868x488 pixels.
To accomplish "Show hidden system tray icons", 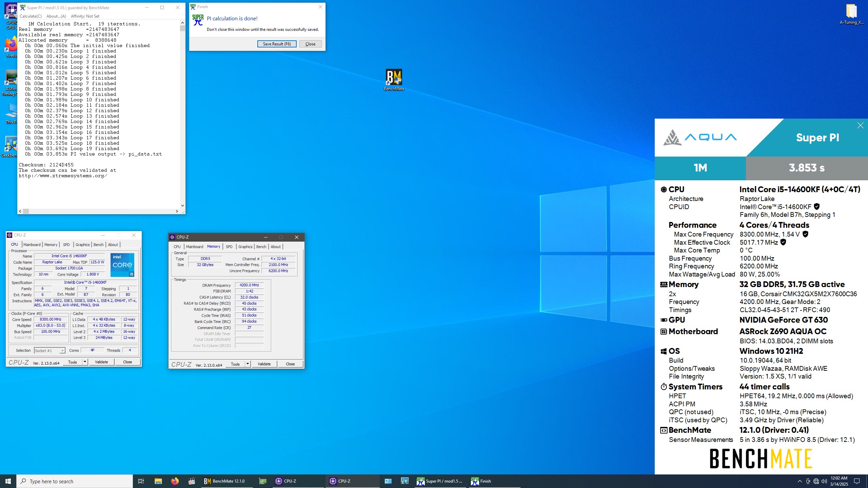I will pyautogui.click(x=800, y=481).
